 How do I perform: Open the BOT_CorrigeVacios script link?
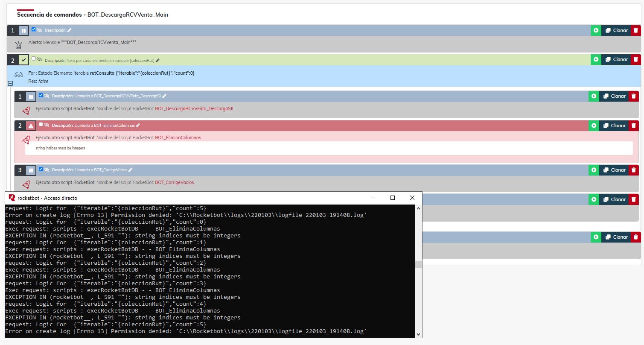174,182
